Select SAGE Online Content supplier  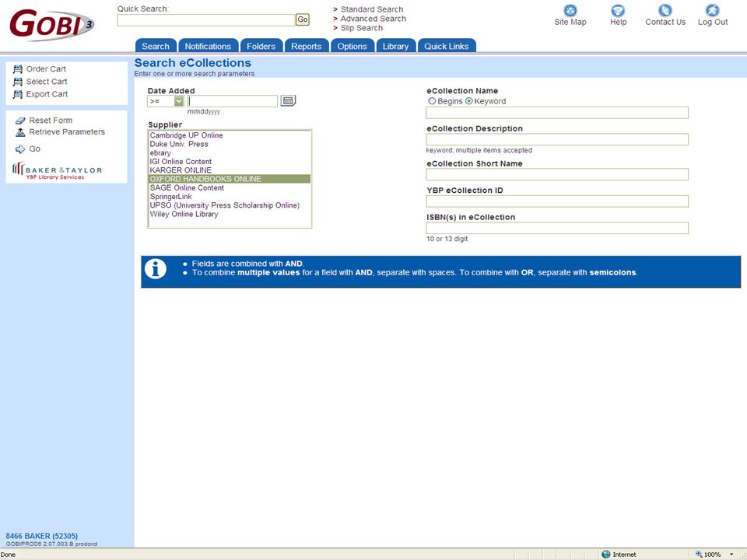[x=230, y=187]
